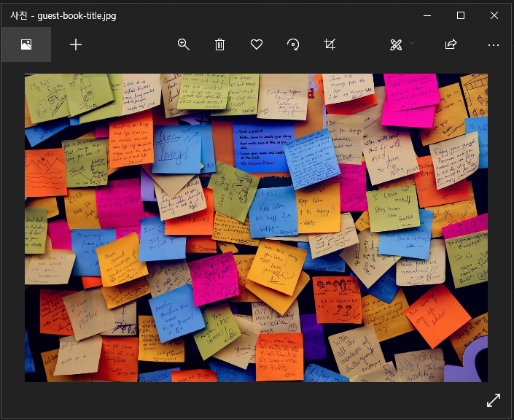Maximize the Photos window

coord(461,15)
